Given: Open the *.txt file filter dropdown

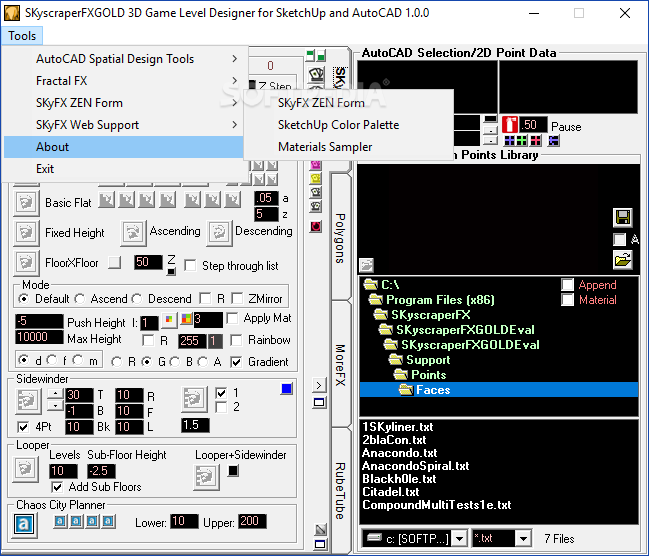Looking at the screenshot, I should pyautogui.click(x=523, y=539).
